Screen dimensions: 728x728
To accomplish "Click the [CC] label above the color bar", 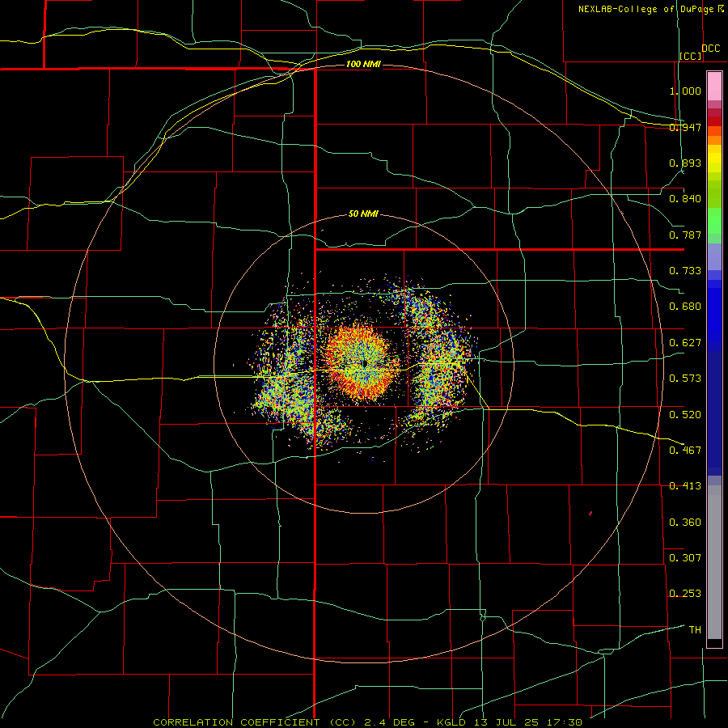I will 691,56.
